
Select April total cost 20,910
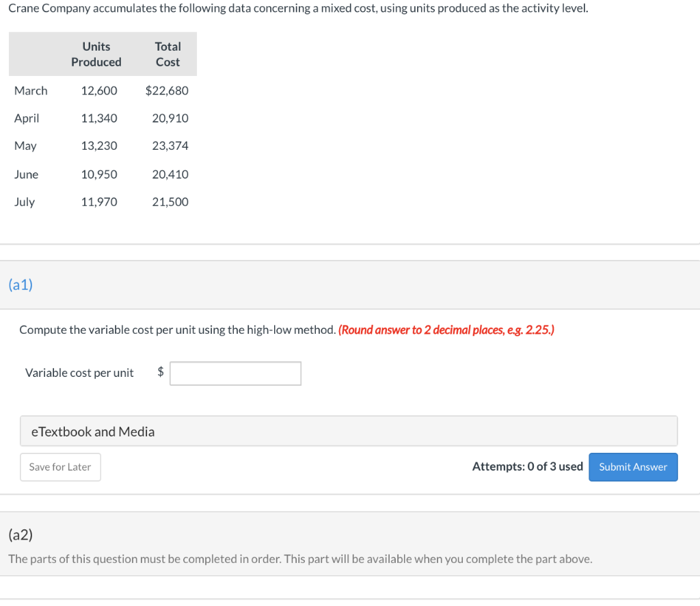pyautogui.click(x=170, y=118)
